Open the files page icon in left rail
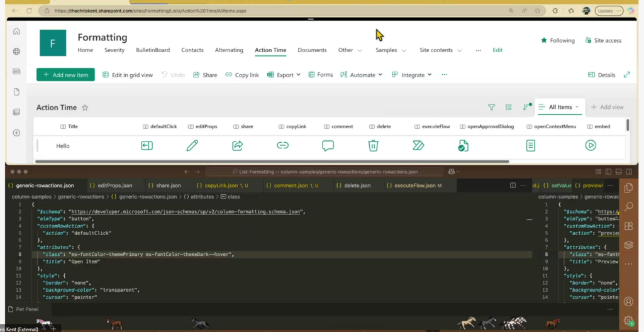 pyautogui.click(x=16, y=92)
